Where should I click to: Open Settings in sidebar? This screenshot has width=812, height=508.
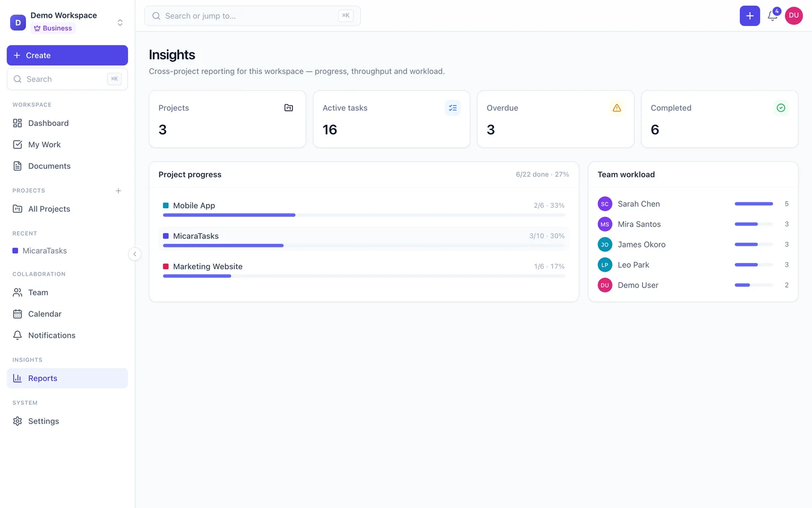coord(67,421)
